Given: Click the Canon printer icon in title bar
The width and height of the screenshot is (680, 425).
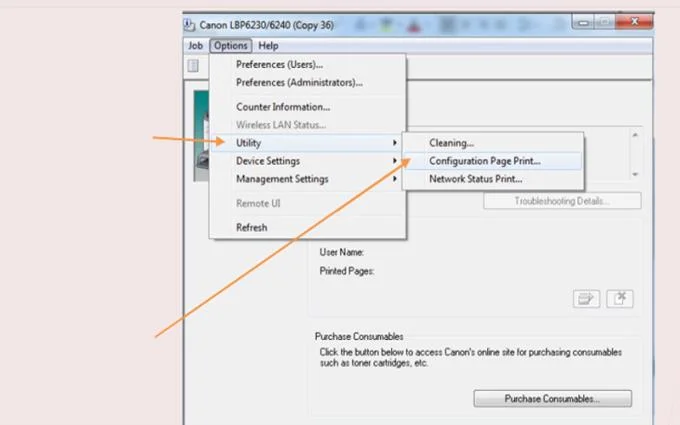Looking at the screenshot, I should coord(190,25).
